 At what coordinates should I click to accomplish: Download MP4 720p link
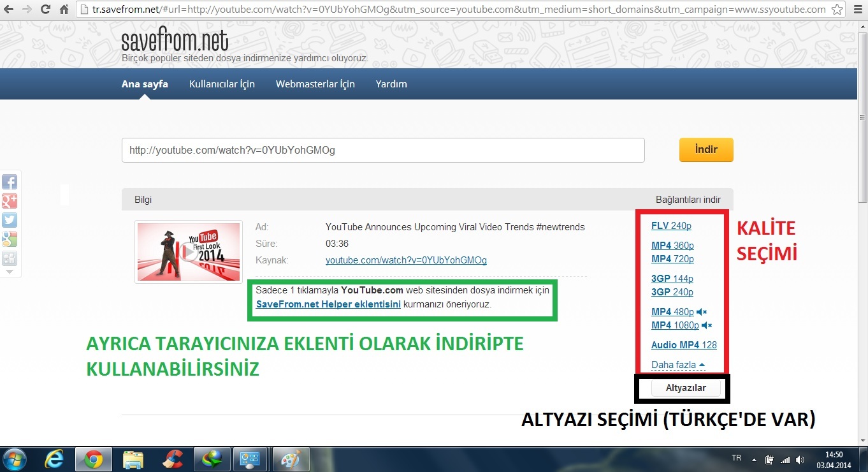(672, 259)
